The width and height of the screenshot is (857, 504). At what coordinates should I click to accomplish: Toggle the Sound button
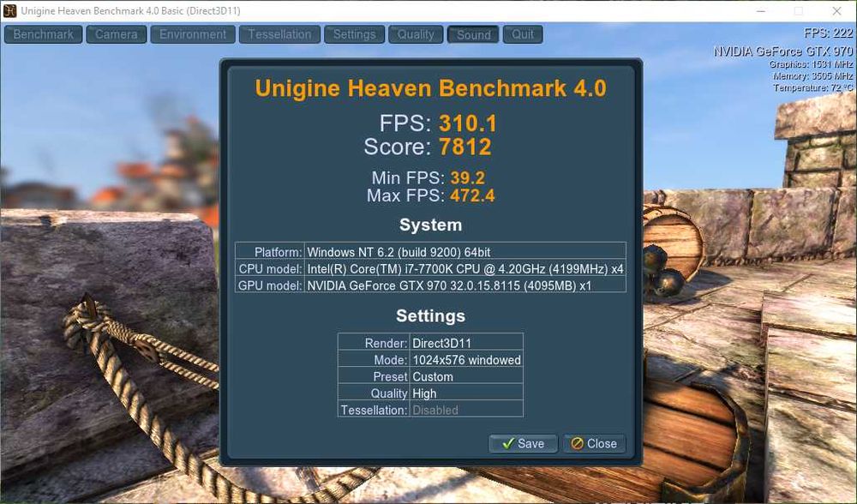(x=473, y=34)
